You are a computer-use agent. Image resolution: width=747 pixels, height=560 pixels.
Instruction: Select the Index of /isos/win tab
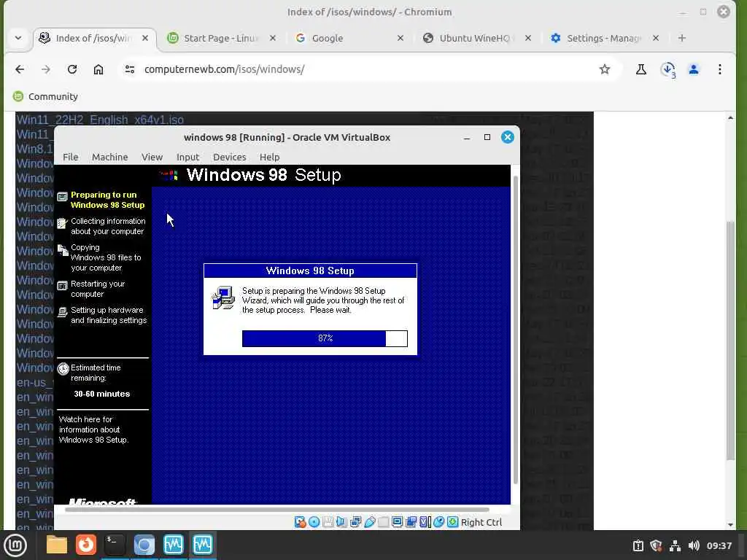pos(94,38)
